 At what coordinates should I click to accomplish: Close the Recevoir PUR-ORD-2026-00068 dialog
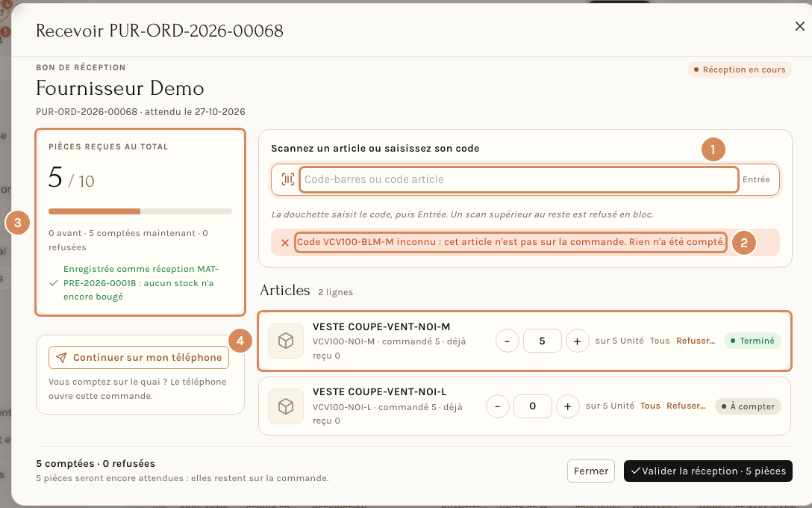[799, 26]
